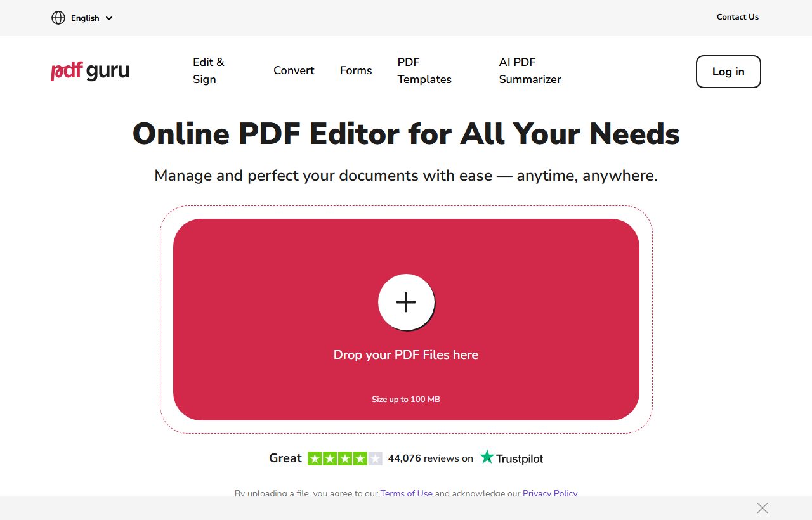Click the 'Size up to 100 MB' text
This screenshot has height=520, width=812.
pyautogui.click(x=406, y=400)
